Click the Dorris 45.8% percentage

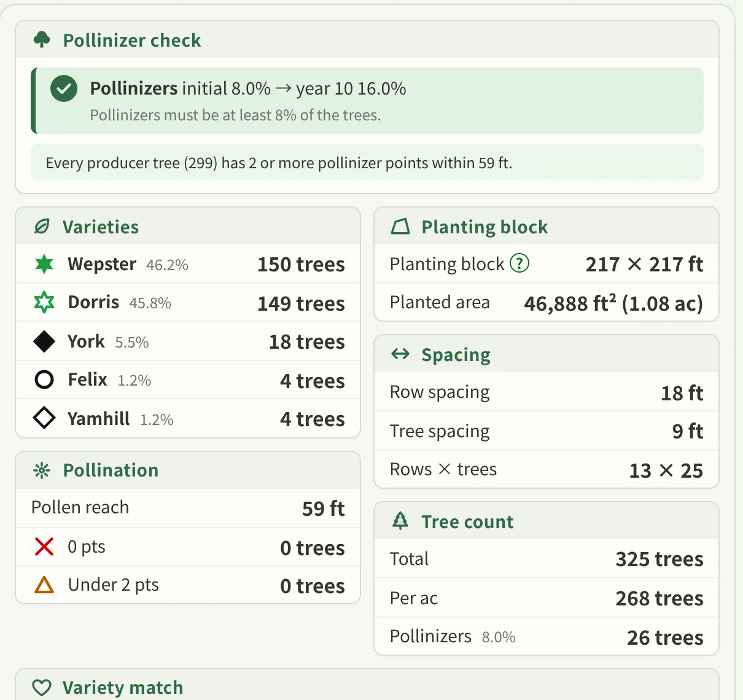click(150, 303)
